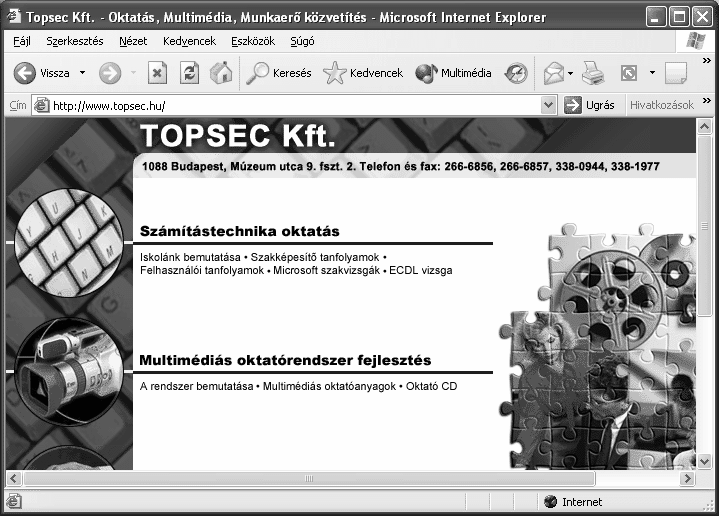
Task: Click the vertical scrollbar thumb
Action: 705,225
